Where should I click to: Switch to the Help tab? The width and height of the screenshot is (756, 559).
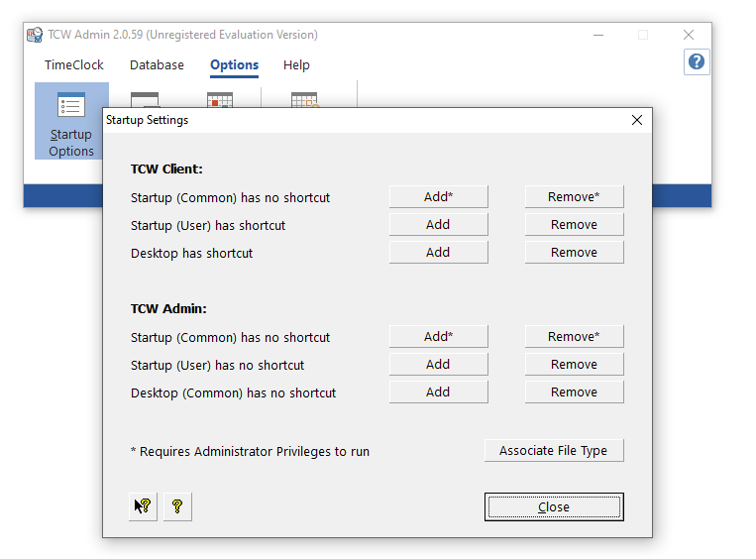click(x=296, y=65)
